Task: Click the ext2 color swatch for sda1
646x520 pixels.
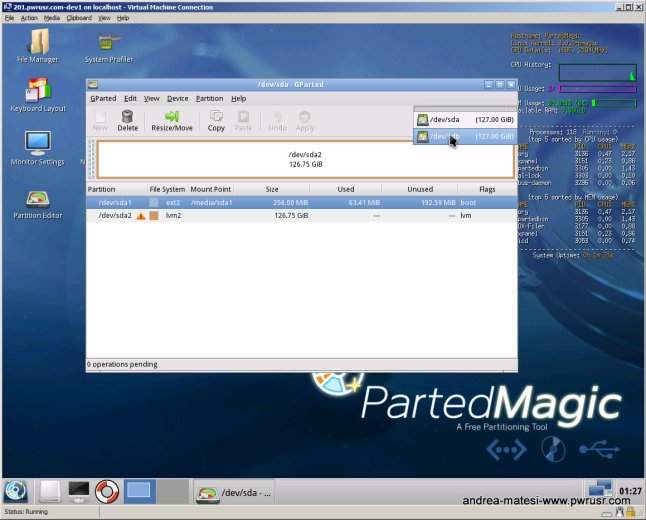Action: pos(154,202)
